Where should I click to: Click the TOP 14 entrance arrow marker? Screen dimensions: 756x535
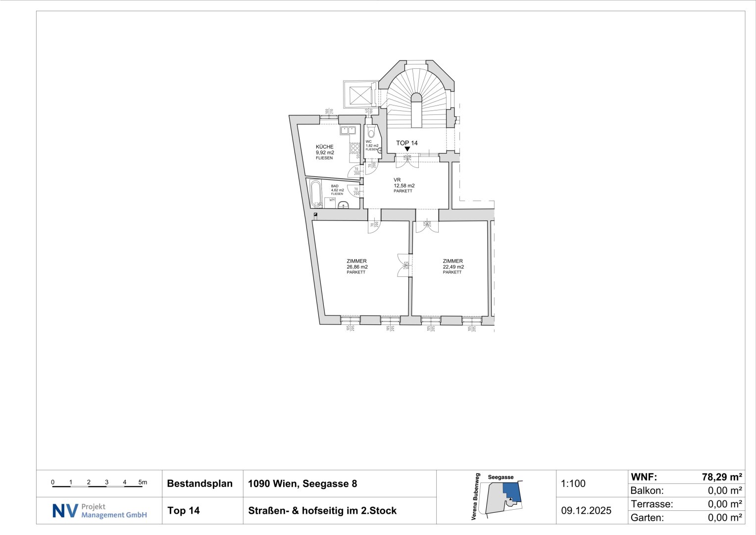pos(407,149)
